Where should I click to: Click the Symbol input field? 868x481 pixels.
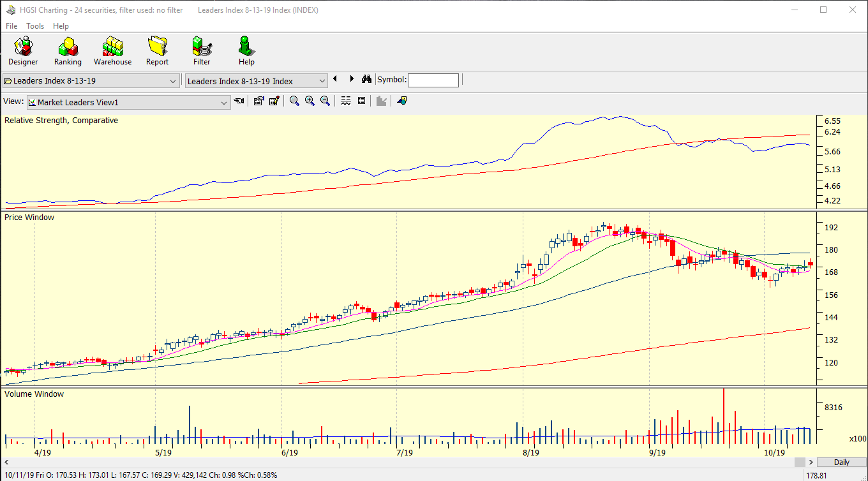tap(433, 80)
